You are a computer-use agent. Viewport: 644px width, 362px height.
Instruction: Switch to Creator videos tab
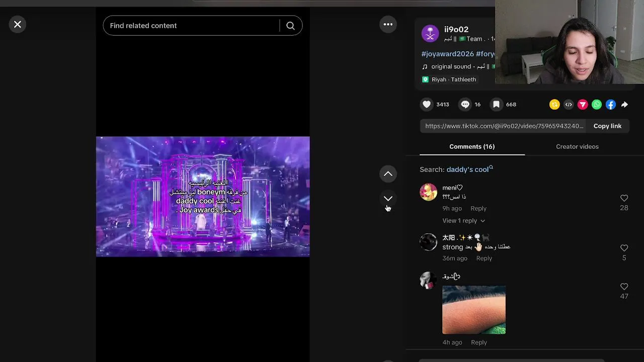pyautogui.click(x=577, y=146)
